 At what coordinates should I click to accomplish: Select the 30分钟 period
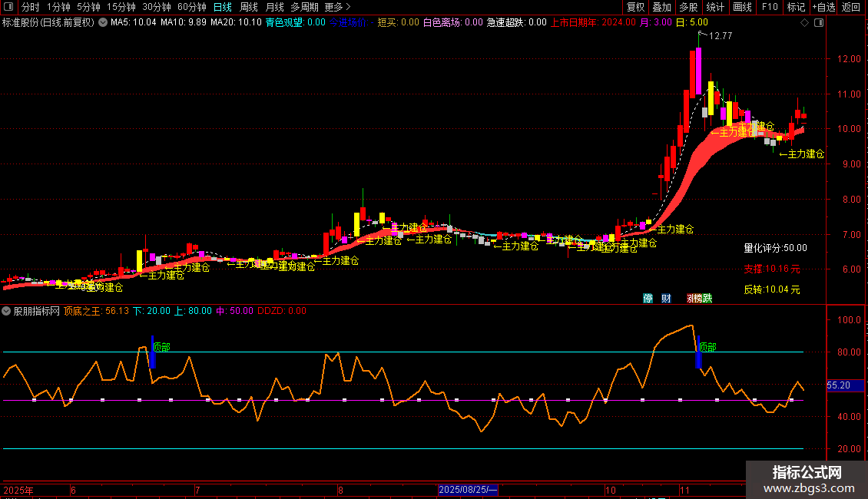[157, 7]
